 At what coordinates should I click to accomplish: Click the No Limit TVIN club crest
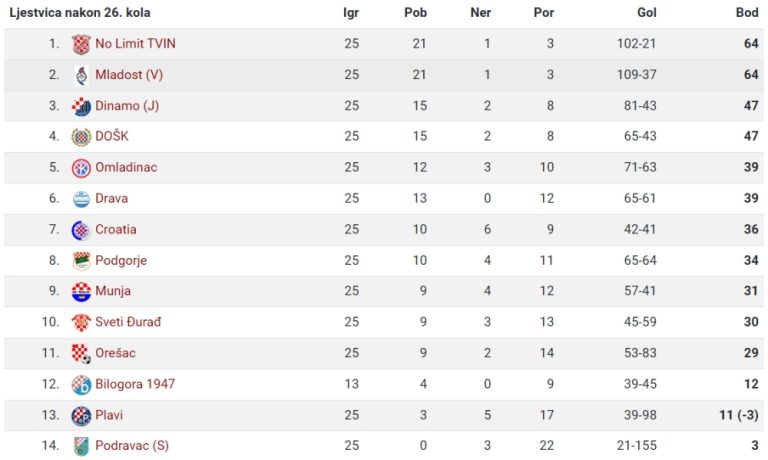pos(81,44)
